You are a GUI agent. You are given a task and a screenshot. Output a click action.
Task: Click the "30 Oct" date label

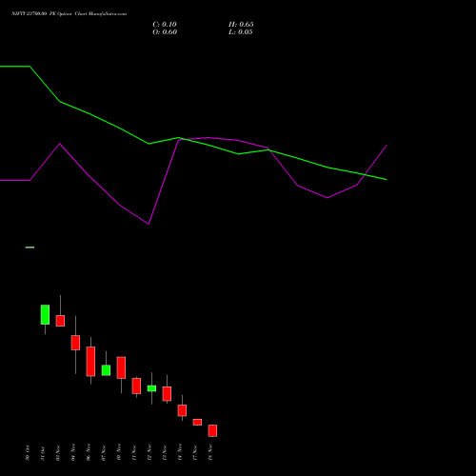(x=28, y=453)
